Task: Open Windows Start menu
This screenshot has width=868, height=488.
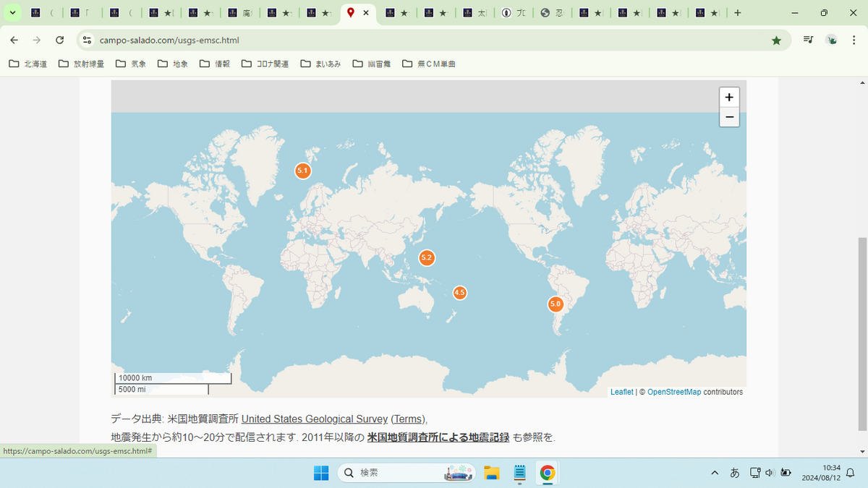Action: [320, 473]
